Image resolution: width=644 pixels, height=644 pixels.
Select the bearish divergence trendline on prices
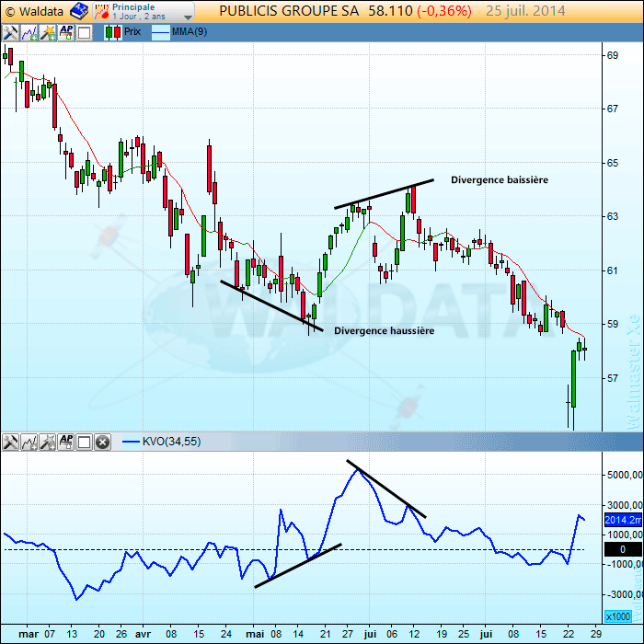(x=384, y=194)
